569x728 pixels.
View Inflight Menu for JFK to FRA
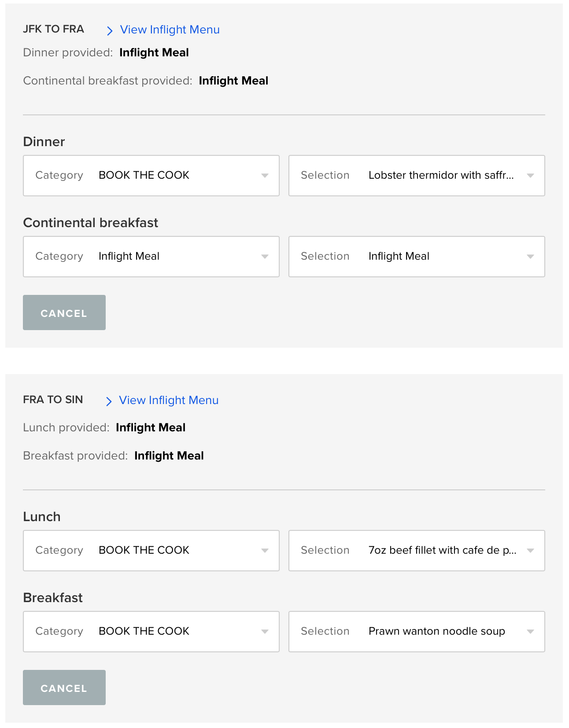pos(170,30)
